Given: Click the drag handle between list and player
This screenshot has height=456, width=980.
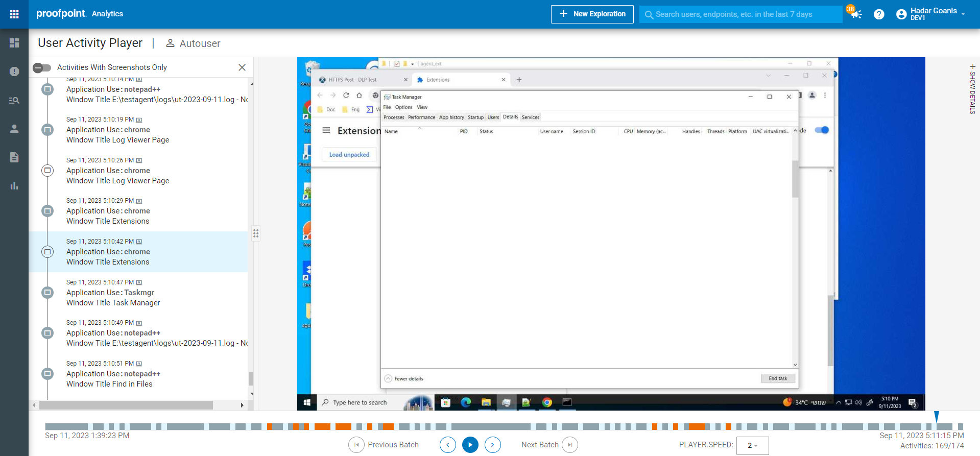Looking at the screenshot, I should (256, 234).
